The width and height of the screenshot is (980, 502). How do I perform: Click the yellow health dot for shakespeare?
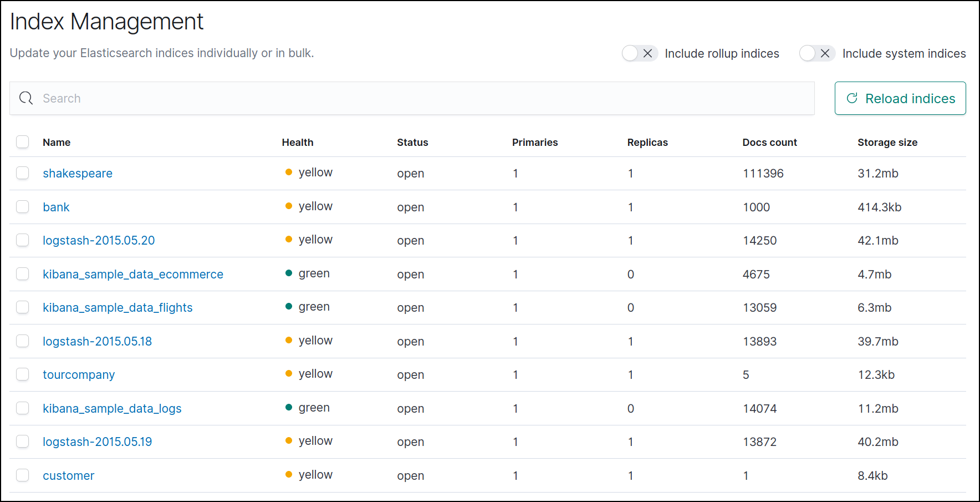[x=289, y=172]
